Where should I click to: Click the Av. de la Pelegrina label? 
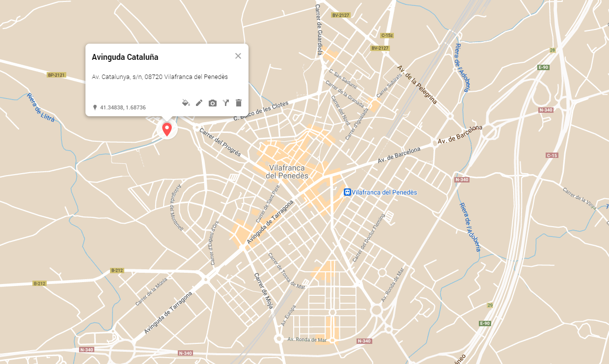coord(417,84)
